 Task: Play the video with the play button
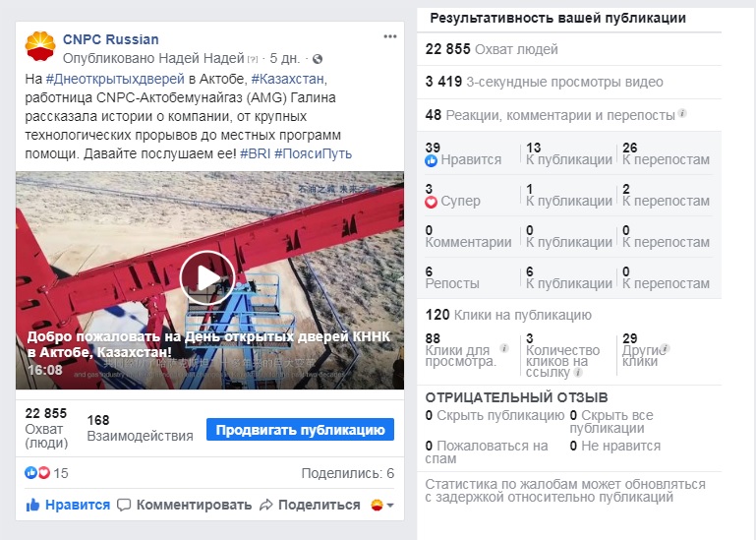tap(207, 278)
